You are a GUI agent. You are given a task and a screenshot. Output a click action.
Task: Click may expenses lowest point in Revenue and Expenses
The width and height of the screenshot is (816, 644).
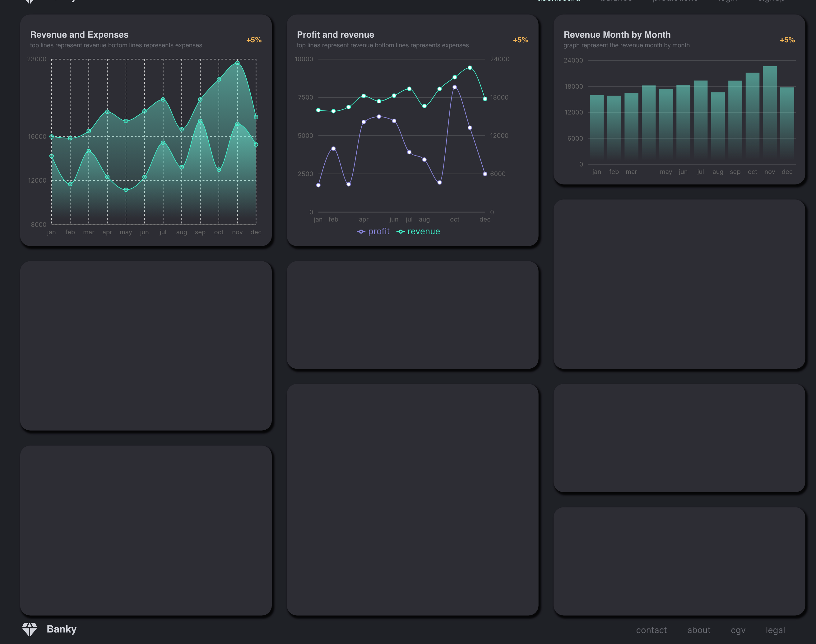[126, 190]
